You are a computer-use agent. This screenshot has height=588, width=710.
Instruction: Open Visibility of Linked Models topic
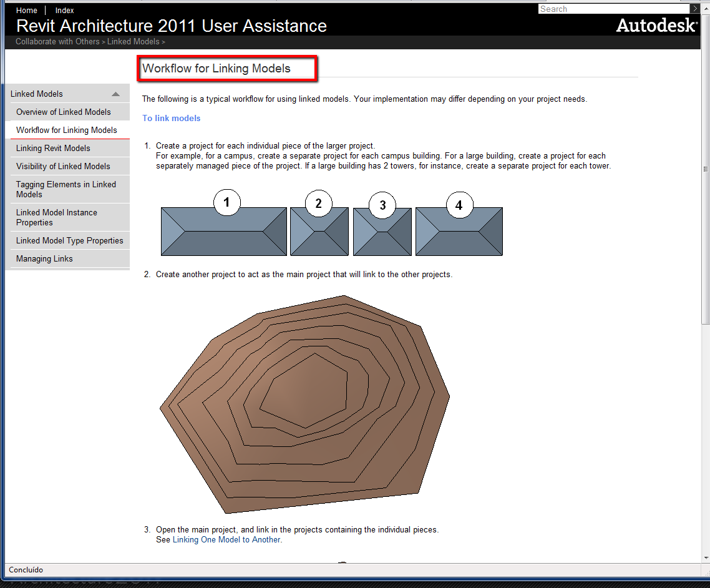pos(63,166)
